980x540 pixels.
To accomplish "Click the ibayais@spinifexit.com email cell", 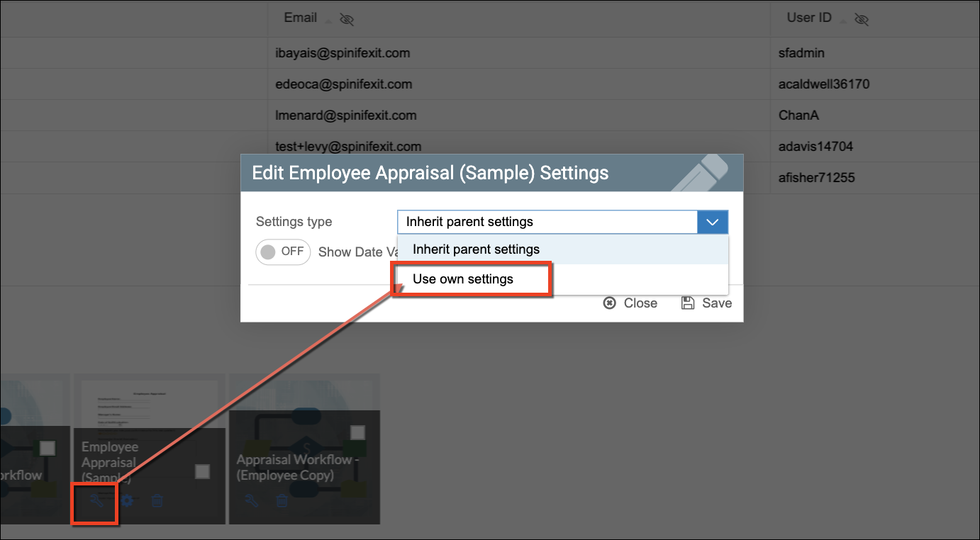I will (343, 53).
